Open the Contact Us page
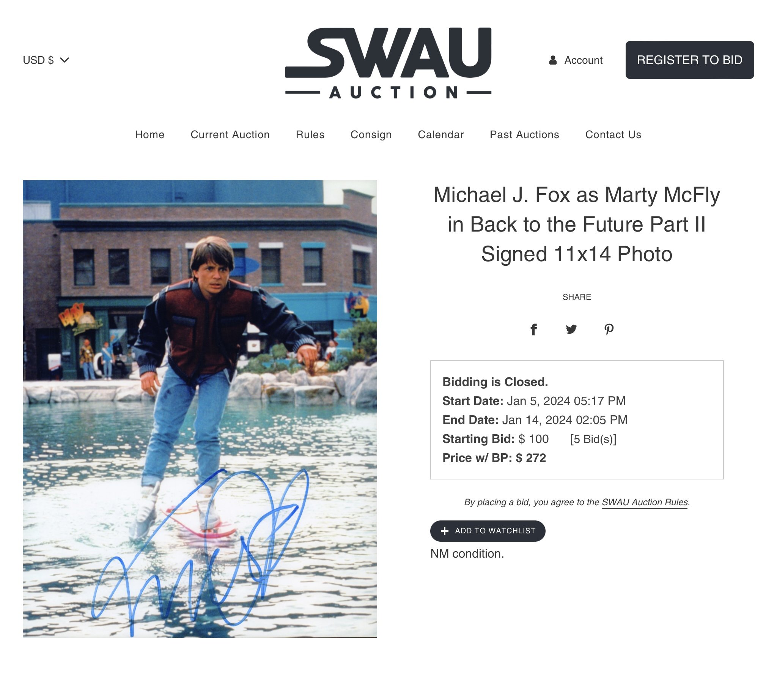Image resolution: width=777 pixels, height=700 pixels. pyautogui.click(x=613, y=135)
